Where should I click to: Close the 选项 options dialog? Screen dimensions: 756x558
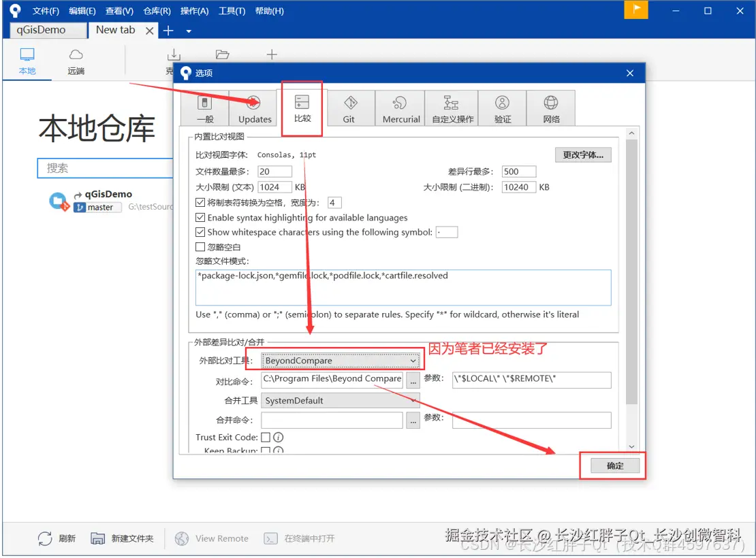[x=630, y=73]
